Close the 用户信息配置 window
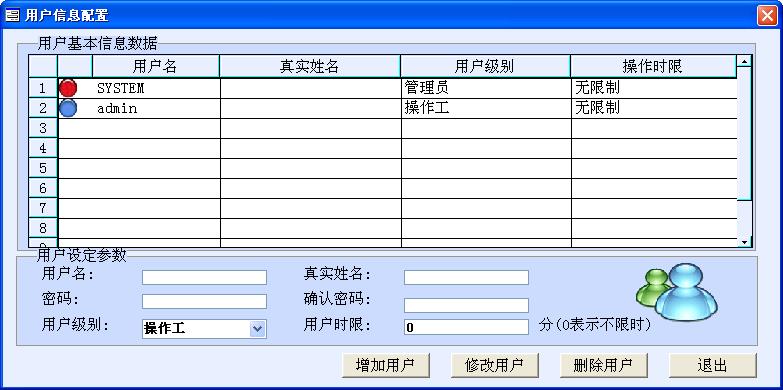The width and height of the screenshot is (783, 390). [767, 15]
